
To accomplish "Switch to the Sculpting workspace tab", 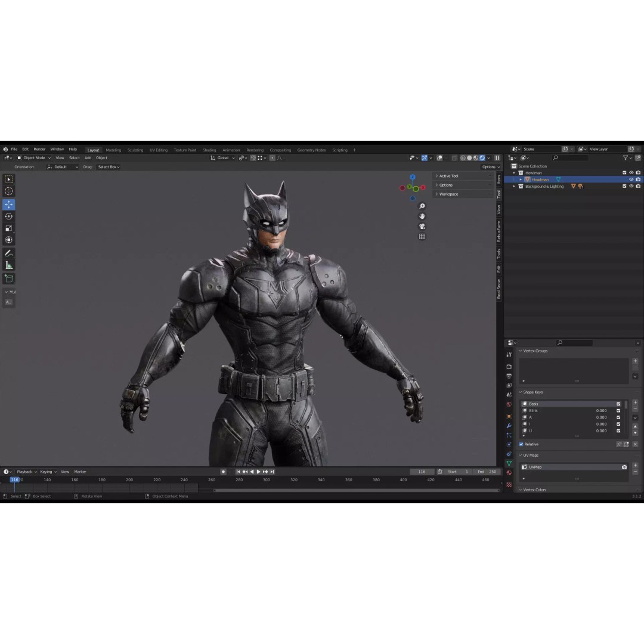I will pos(135,150).
